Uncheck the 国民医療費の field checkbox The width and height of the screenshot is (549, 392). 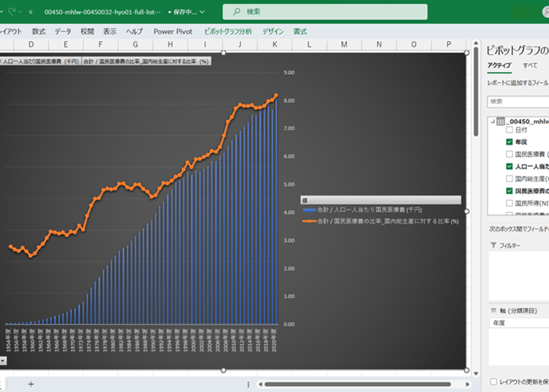(509, 191)
